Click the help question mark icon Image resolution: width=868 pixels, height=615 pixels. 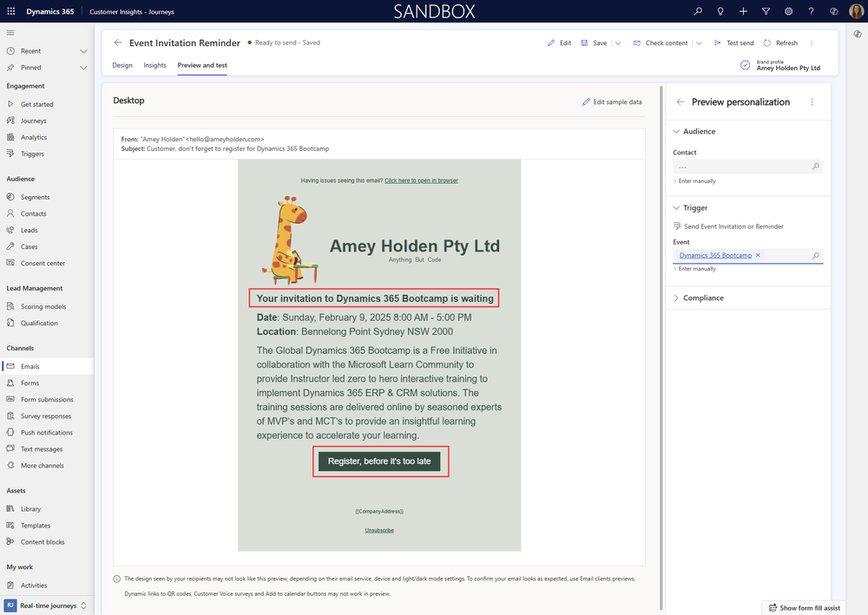point(811,11)
